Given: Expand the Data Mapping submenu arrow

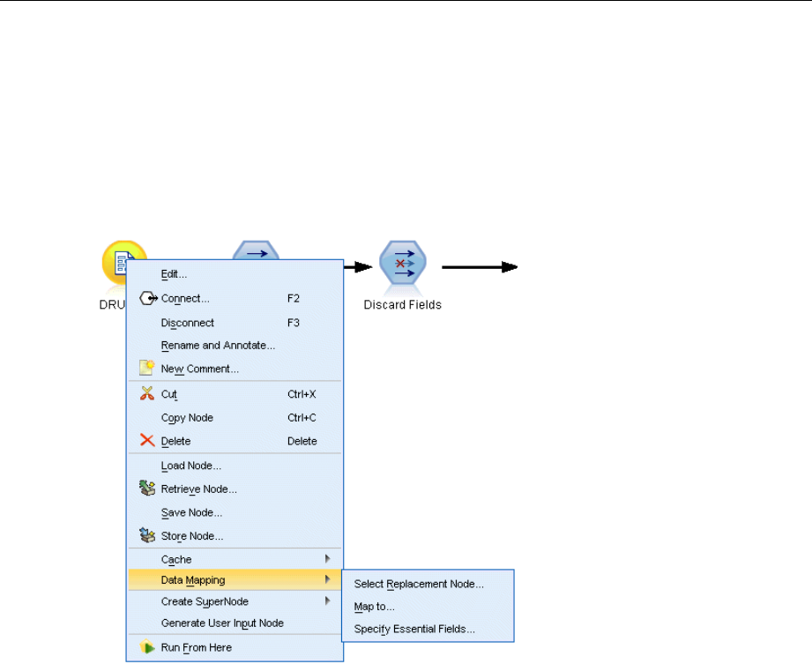Looking at the screenshot, I should coord(327,579).
